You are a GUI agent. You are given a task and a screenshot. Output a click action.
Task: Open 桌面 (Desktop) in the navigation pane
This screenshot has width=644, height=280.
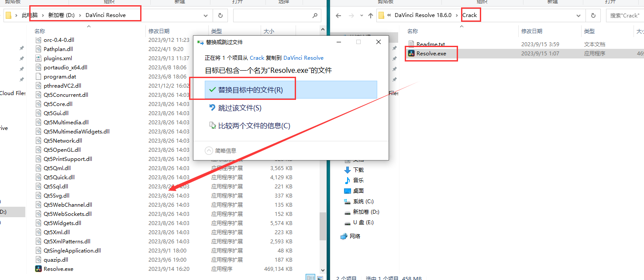(358, 191)
